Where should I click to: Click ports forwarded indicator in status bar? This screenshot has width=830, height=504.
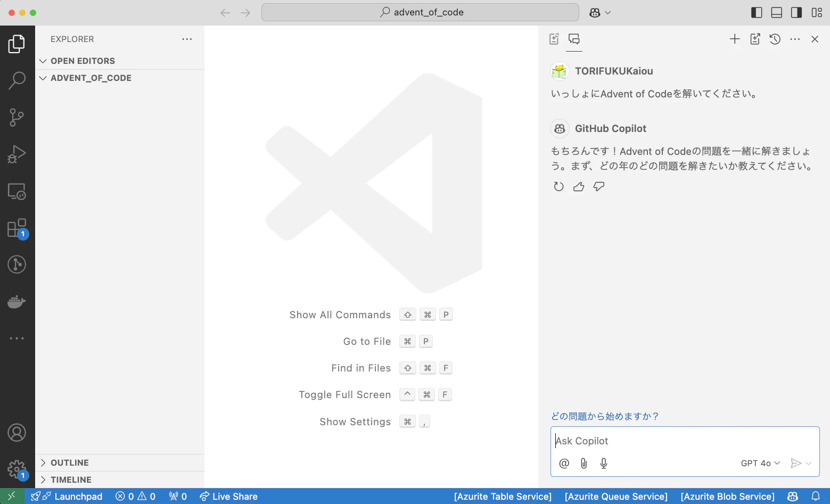pos(178,496)
